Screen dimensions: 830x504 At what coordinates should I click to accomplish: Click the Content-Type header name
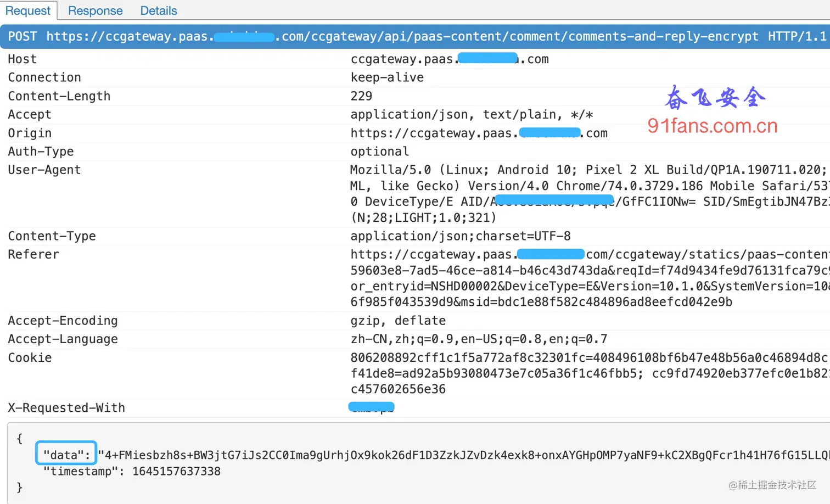click(52, 236)
